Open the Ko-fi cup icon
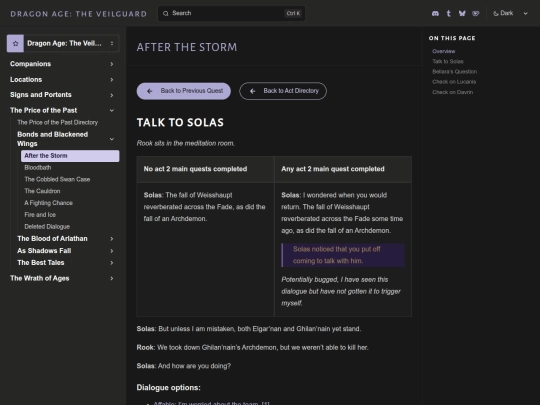This screenshot has width=540, height=405. coord(476,13)
